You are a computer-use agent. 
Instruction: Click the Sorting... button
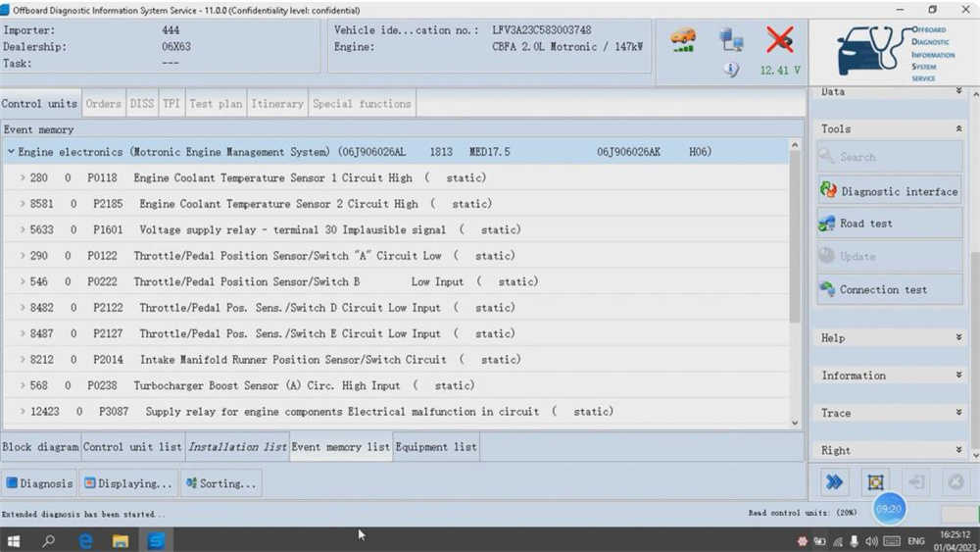click(221, 483)
